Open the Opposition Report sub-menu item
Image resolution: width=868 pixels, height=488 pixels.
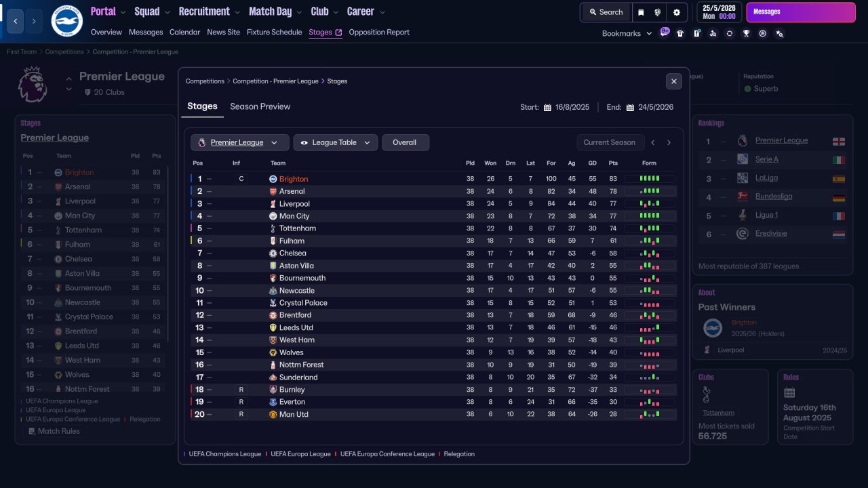coord(379,33)
